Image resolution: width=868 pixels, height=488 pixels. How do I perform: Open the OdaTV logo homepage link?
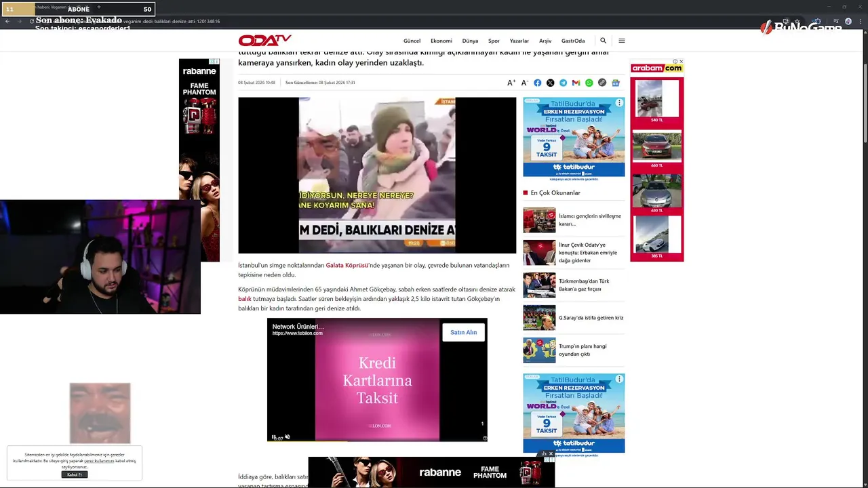point(264,41)
